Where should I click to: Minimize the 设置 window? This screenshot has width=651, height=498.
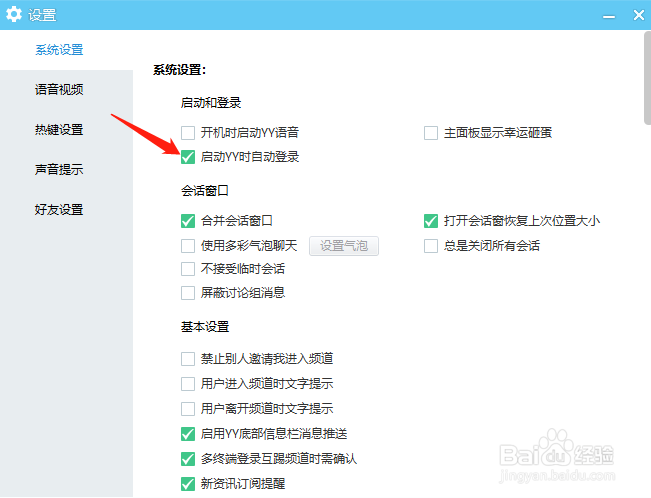(609, 16)
